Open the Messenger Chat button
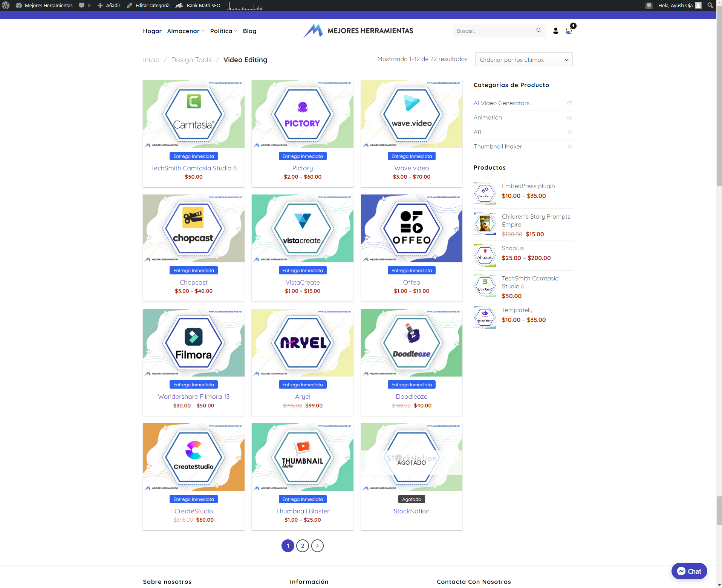Screen dimensions: 722x588 (x=689, y=571)
